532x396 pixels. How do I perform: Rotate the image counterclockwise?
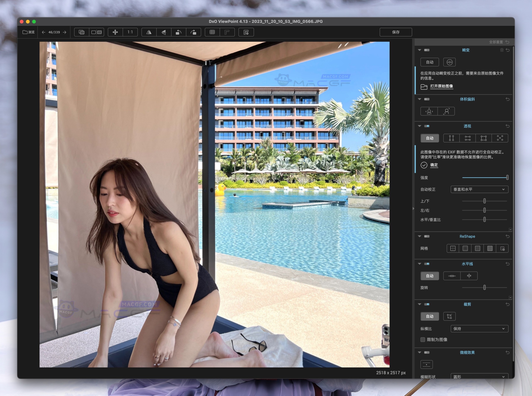coord(179,32)
